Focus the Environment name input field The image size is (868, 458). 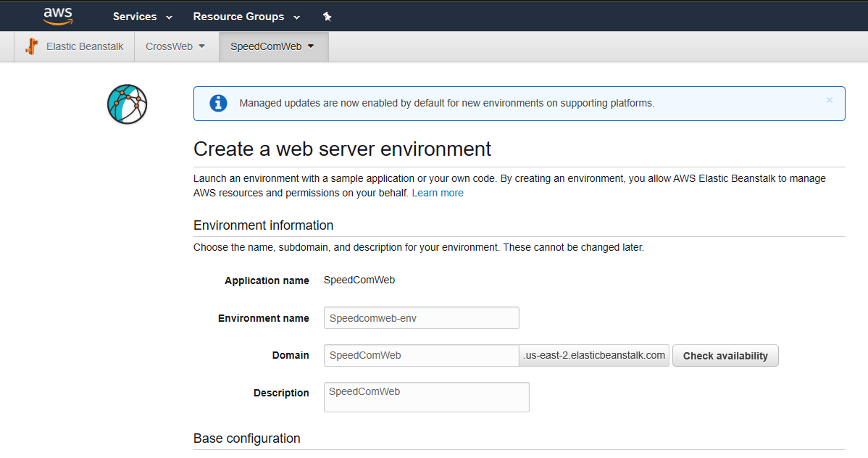(x=421, y=318)
